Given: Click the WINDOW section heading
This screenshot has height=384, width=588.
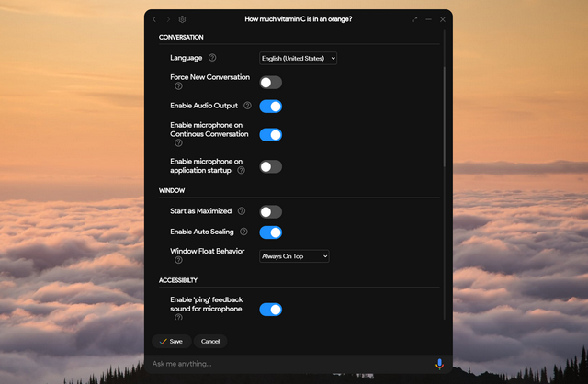Looking at the screenshot, I should point(172,190).
